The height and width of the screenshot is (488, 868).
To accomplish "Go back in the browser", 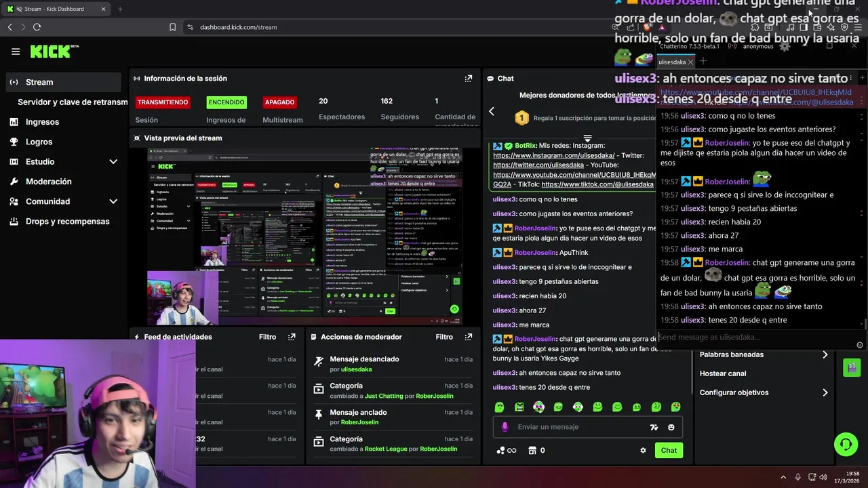I will (x=9, y=27).
